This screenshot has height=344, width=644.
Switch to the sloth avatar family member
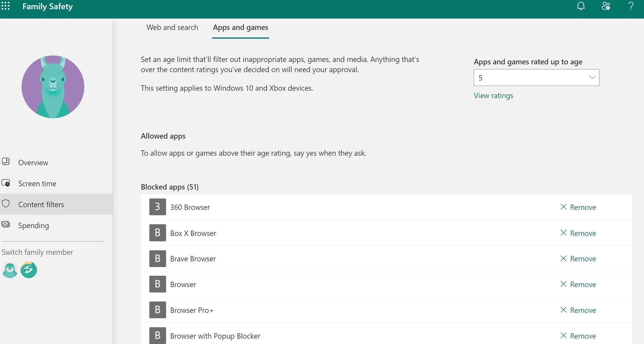tap(29, 270)
